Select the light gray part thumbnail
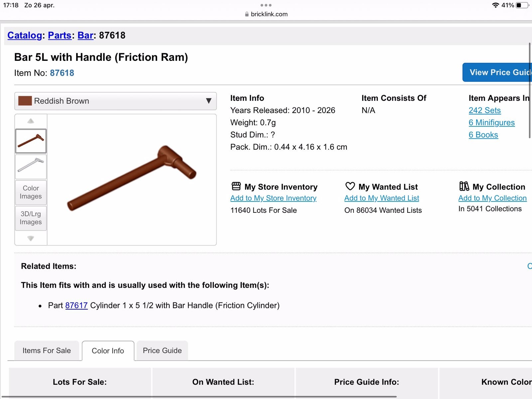The height and width of the screenshot is (399, 532). click(x=31, y=167)
